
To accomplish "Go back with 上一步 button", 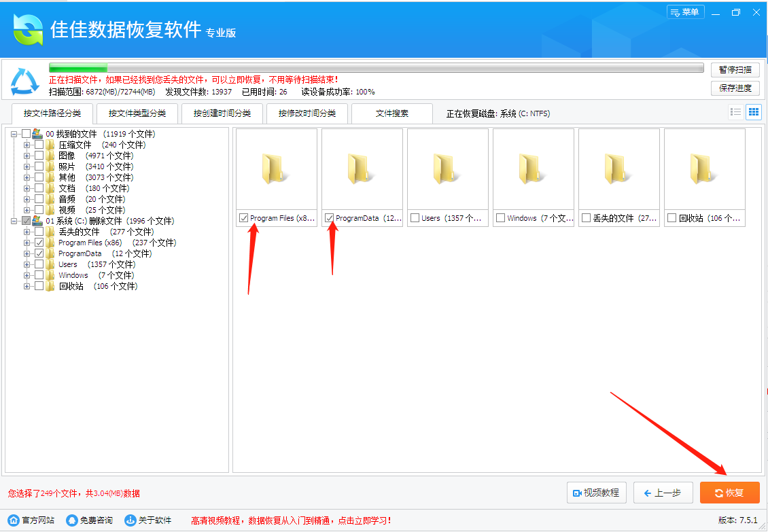I will (663, 493).
